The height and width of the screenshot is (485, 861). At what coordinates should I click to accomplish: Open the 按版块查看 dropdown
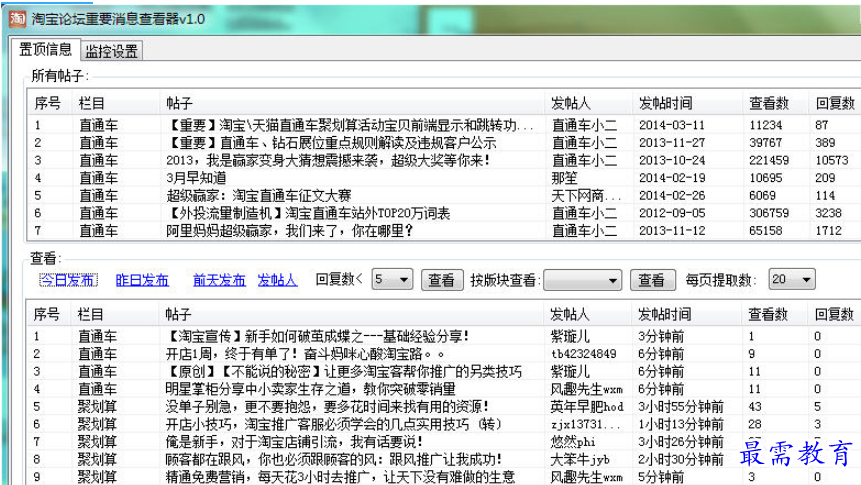click(x=583, y=280)
